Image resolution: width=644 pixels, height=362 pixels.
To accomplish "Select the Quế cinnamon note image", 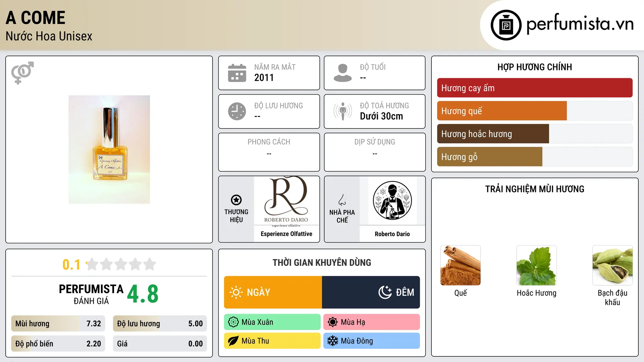I will click(460, 265).
